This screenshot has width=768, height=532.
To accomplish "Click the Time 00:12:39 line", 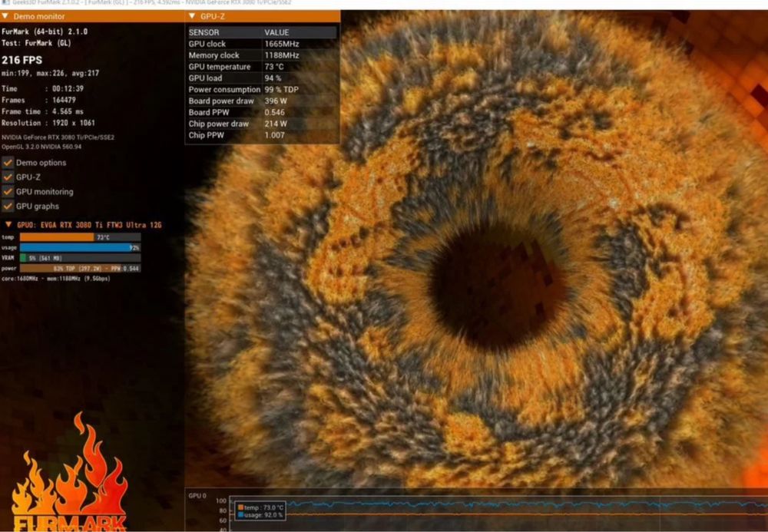I will pyautogui.click(x=42, y=88).
